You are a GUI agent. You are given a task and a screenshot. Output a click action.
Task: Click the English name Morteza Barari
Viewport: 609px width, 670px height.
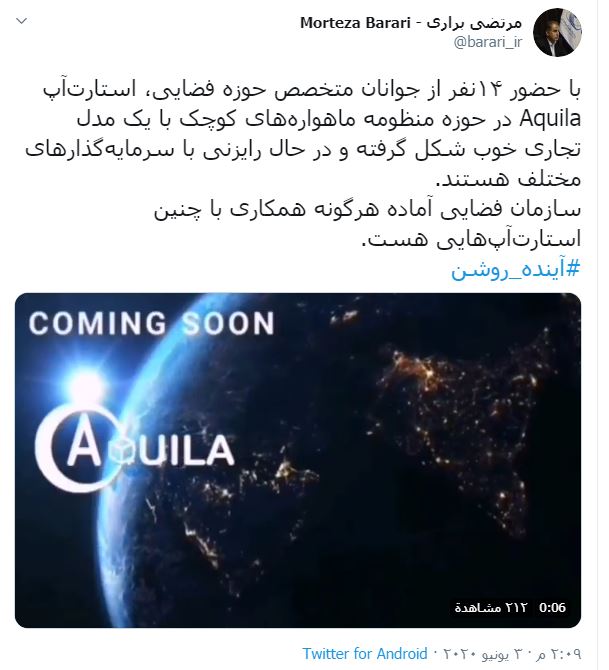tap(355, 23)
